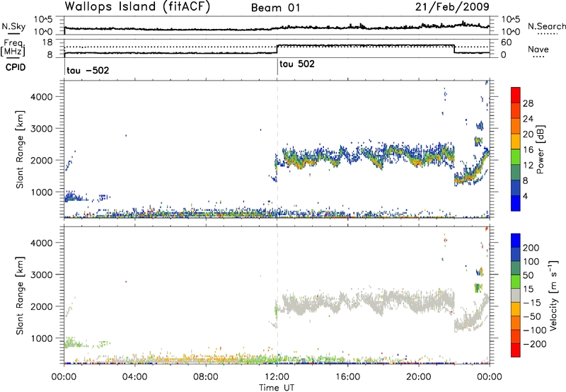Click the 'N.Sky' legend label
566x392 pixels.
point(13,26)
